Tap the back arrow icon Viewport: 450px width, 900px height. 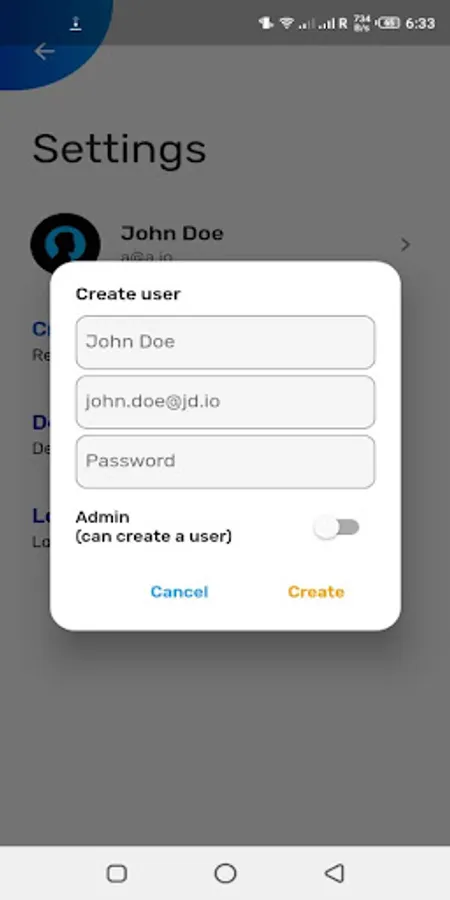(x=44, y=52)
